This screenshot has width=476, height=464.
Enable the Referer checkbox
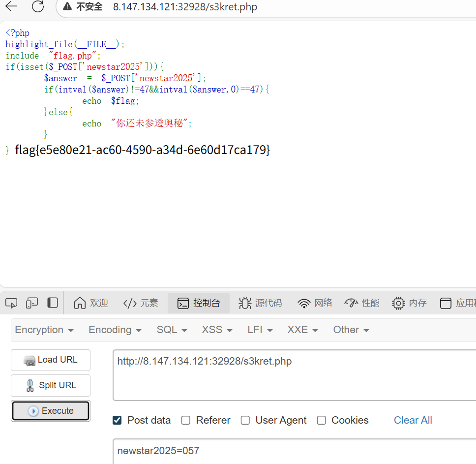click(x=186, y=420)
